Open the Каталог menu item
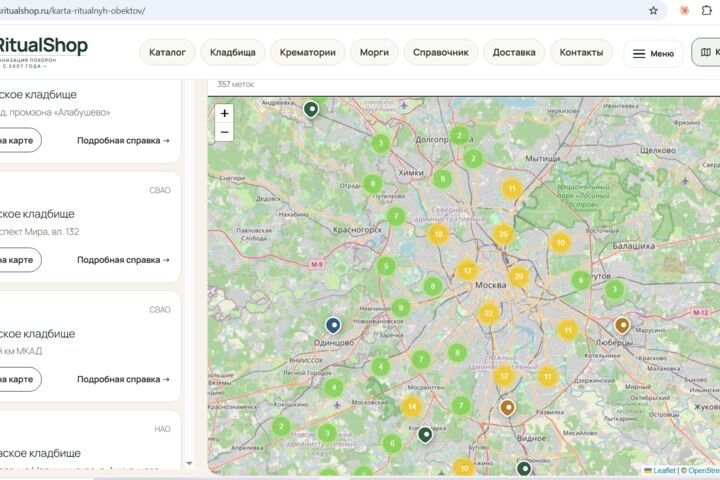The height and width of the screenshot is (480, 720). tap(167, 52)
